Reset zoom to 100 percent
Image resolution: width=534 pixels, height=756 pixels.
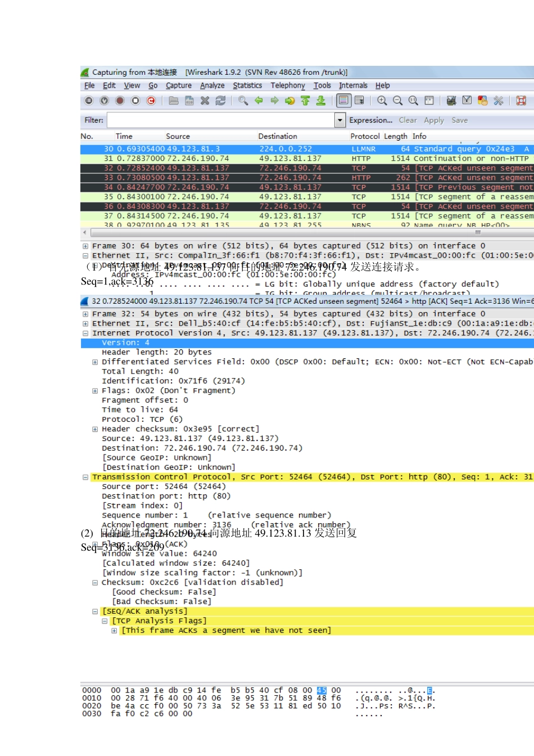pos(413,101)
